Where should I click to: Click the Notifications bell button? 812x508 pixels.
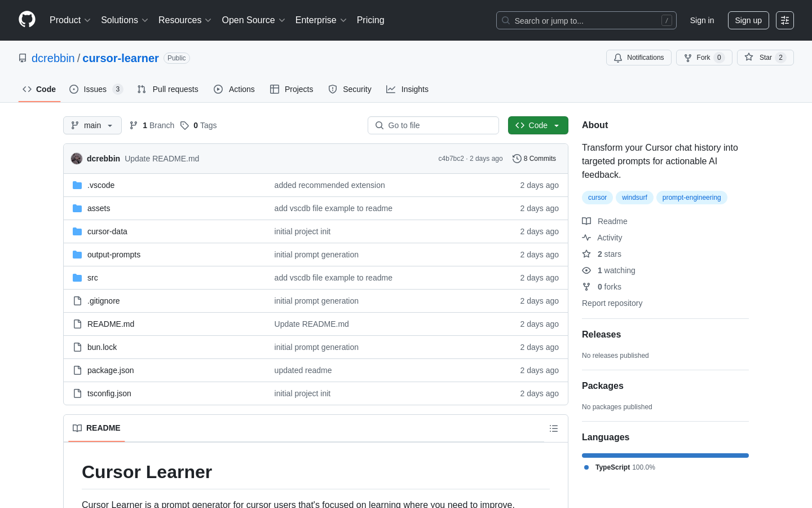tap(639, 58)
